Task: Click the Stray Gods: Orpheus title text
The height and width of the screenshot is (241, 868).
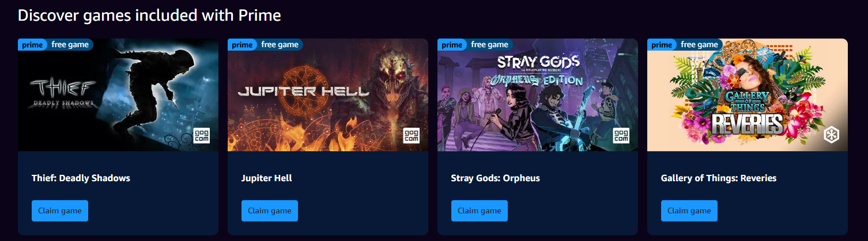Action: tap(496, 178)
